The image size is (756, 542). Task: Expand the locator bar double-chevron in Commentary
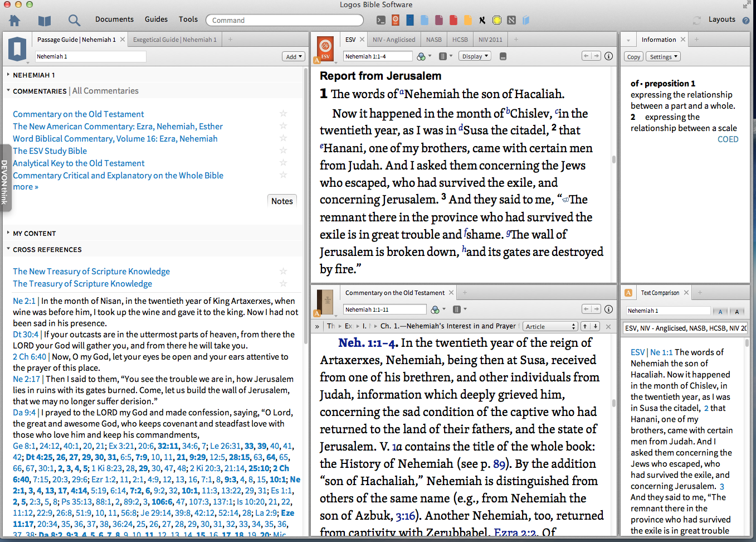(x=317, y=327)
